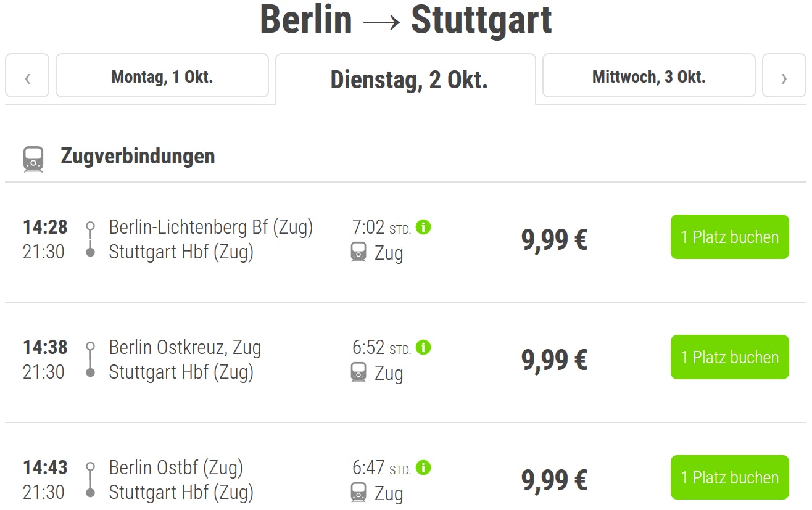The image size is (812, 510).
Task: Click train icon in Berlin Ostbf connection row
Action: pos(358,493)
